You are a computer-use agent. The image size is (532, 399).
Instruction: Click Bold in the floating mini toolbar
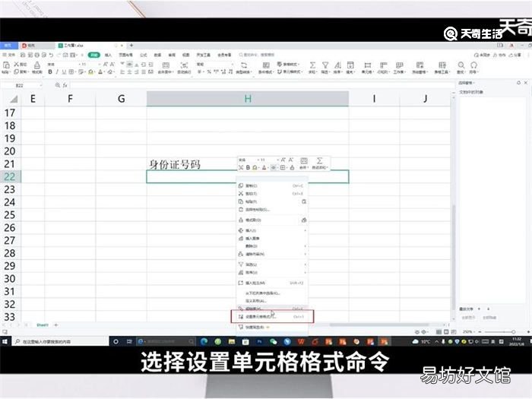pyautogui.click(x=248, y=168)
